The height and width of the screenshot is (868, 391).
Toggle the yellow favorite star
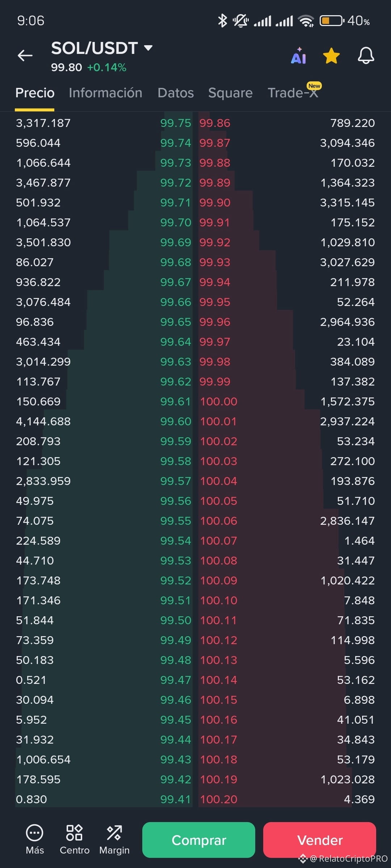331,56
